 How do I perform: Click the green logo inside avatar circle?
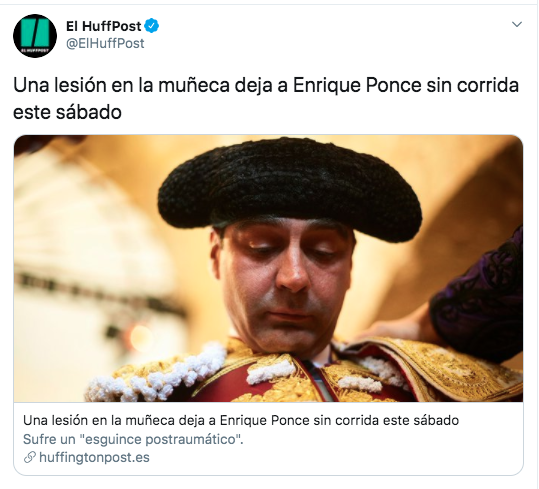(35, 33)
